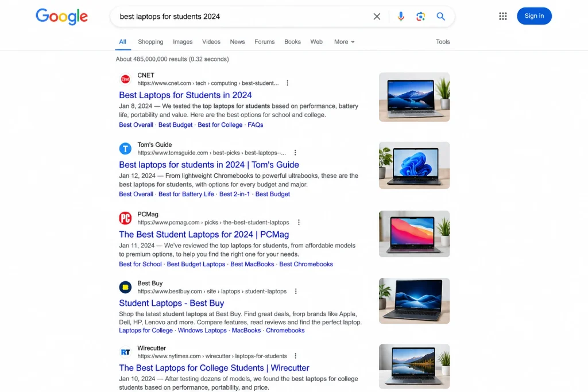
Task: Submit search with magnifying glass icon
Action: click(x=440, y=17)
